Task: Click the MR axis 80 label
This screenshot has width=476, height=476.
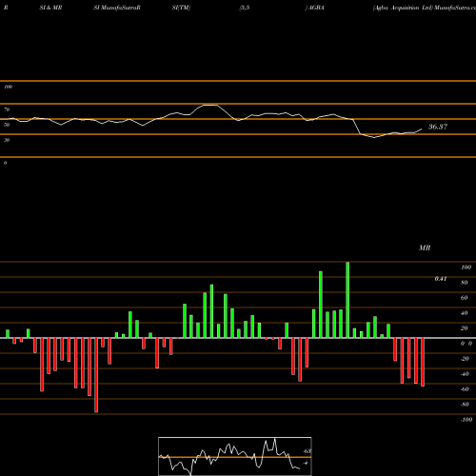Action: click(465, 283)
